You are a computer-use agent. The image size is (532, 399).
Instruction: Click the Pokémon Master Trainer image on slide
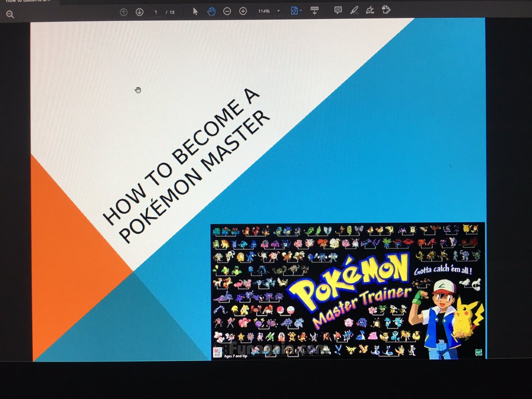coord(348,291)
